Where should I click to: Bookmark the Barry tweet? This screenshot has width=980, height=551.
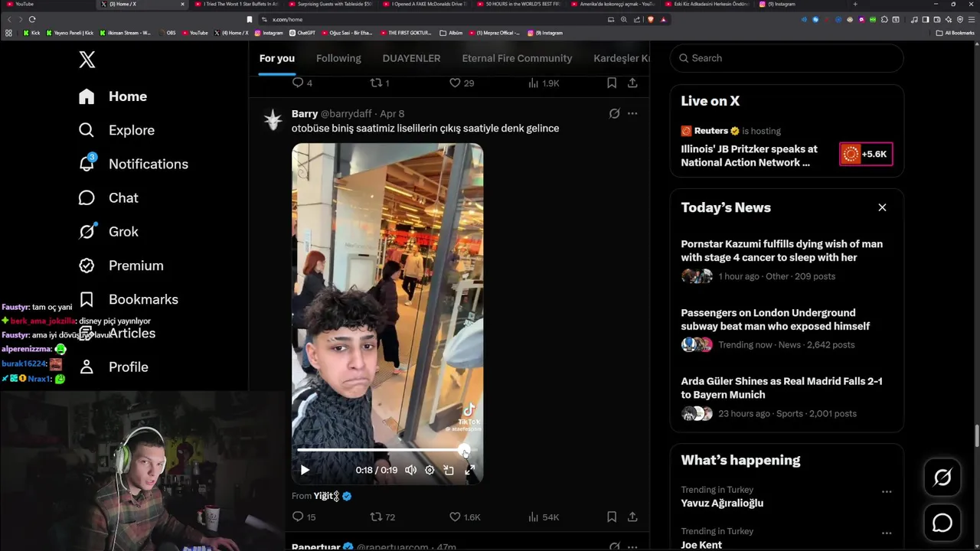612,517
